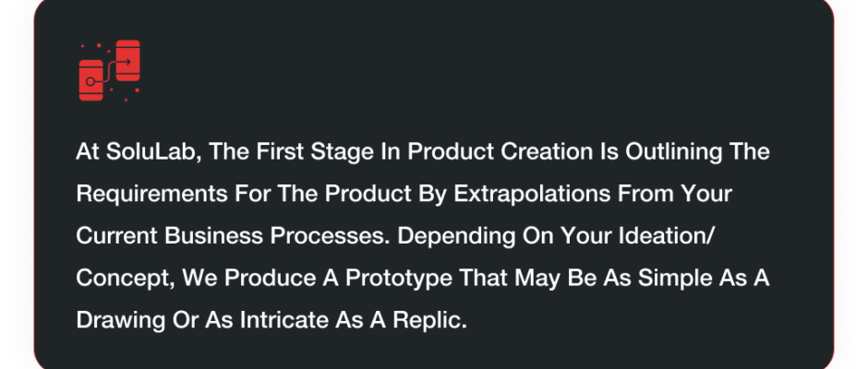Click the red dot below the phone icon

click(x=127, y=101)
